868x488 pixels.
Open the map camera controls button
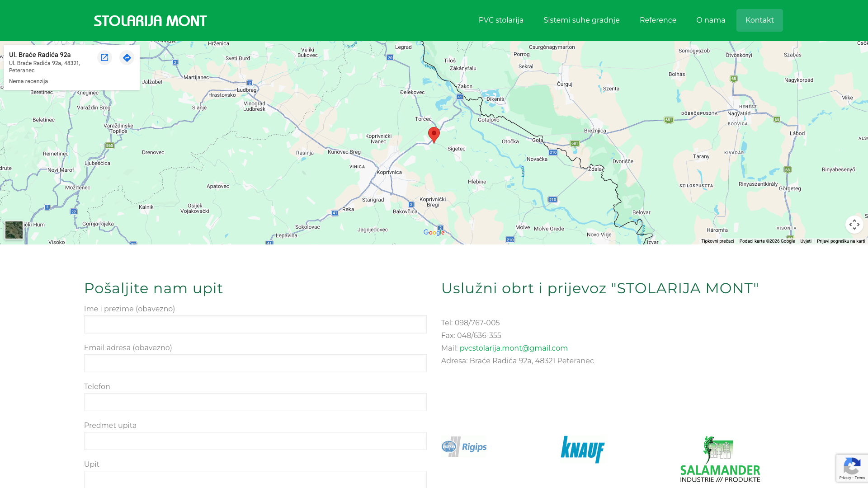(854, 225)
